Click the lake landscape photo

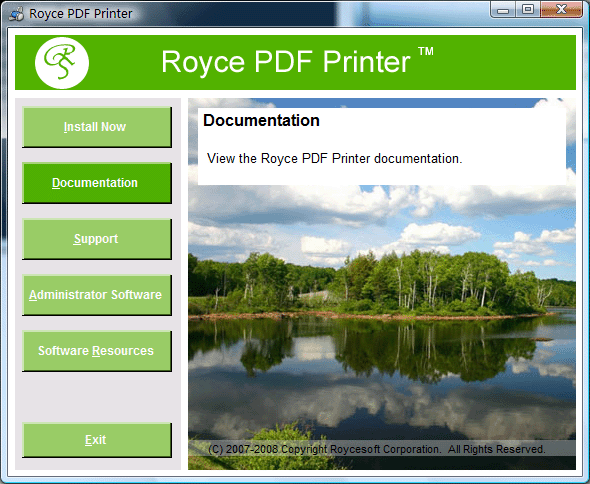[382, 312]
